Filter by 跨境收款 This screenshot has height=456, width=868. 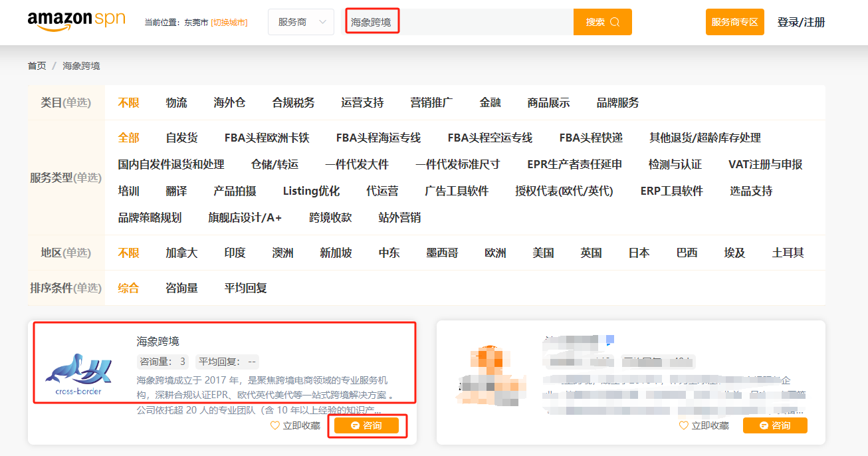(331, 217)
